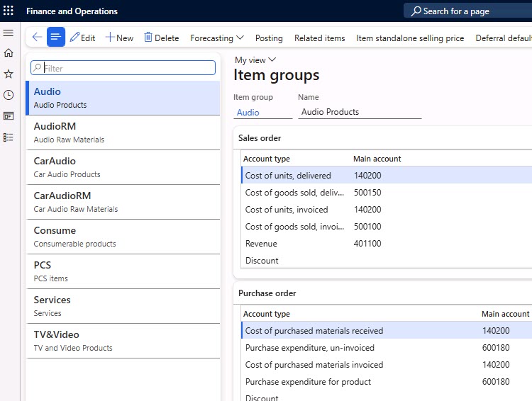This screenshot has width=532, height=401.
Task: Go to the Home icon in sidebar
Action: (9, 53)
